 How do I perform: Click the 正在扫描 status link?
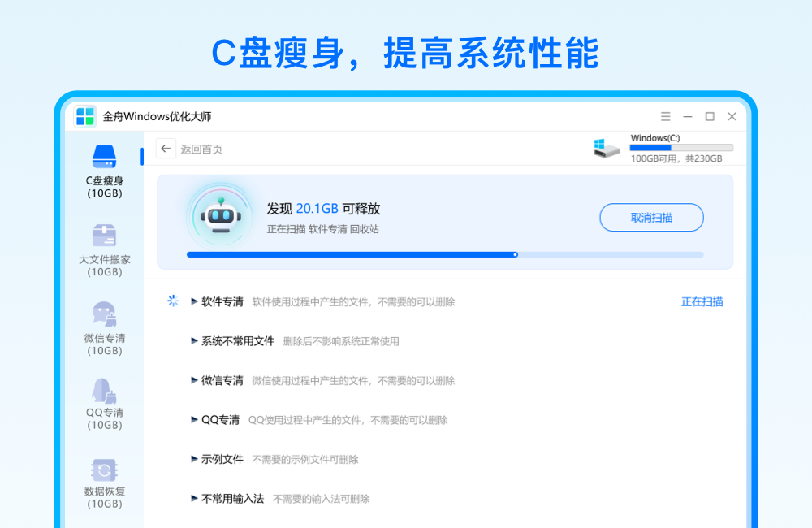coord(703,301)
